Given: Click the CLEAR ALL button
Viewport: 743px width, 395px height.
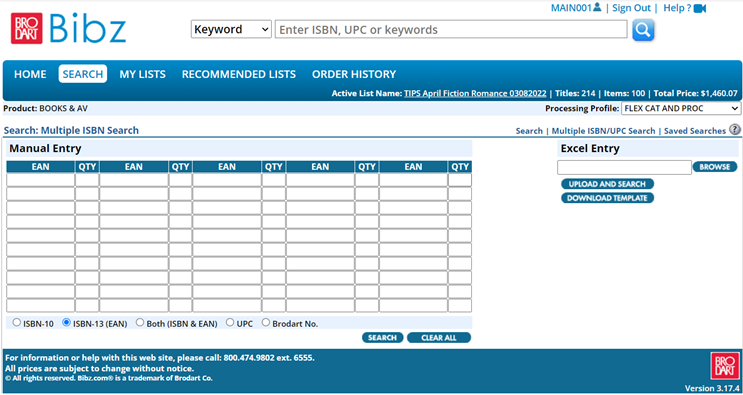Looking at the screenshot, I should click(x=439, y=338).
